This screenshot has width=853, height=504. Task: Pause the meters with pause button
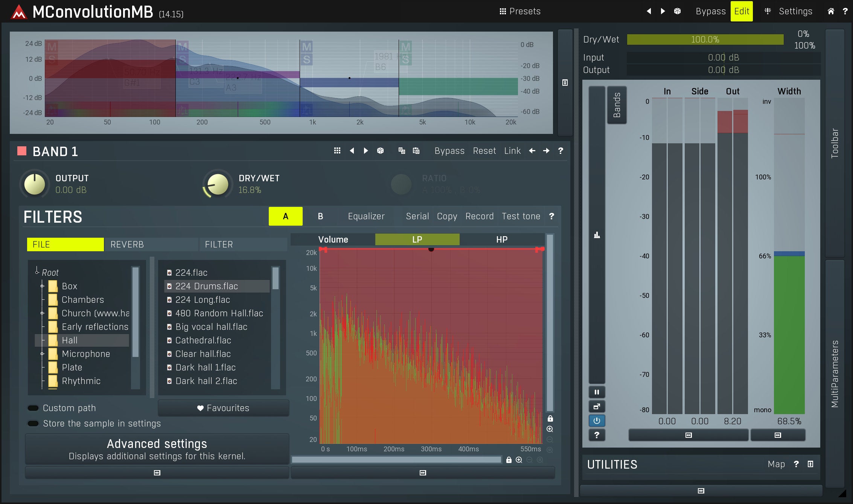(x=597, y=392)
